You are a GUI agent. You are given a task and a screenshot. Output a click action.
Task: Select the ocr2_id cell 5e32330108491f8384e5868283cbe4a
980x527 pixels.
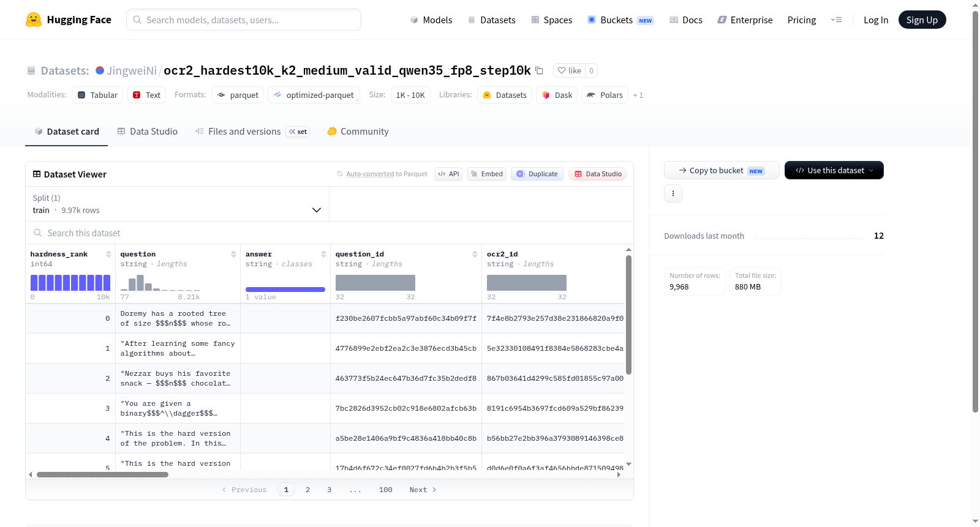tap(555, 348)
